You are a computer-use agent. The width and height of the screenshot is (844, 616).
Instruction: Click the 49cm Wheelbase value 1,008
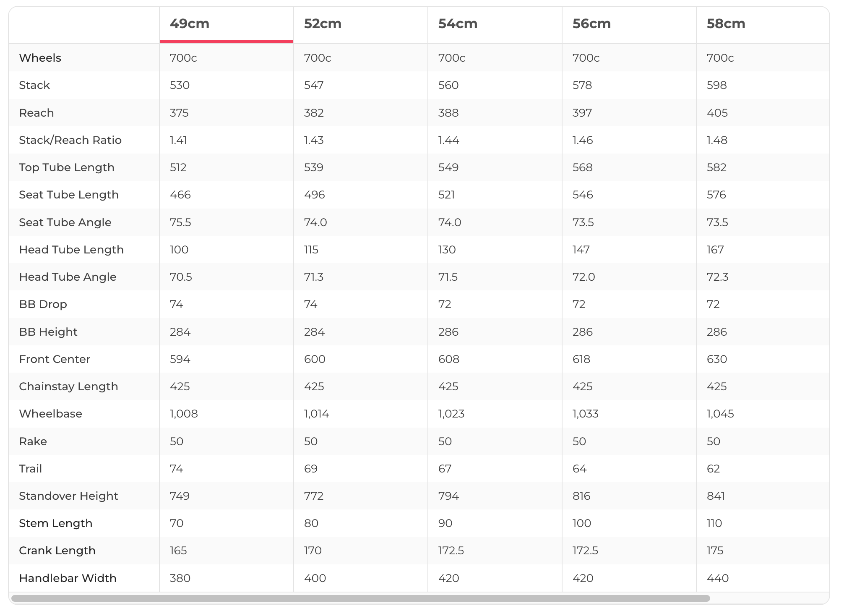(x=184, y=414)
